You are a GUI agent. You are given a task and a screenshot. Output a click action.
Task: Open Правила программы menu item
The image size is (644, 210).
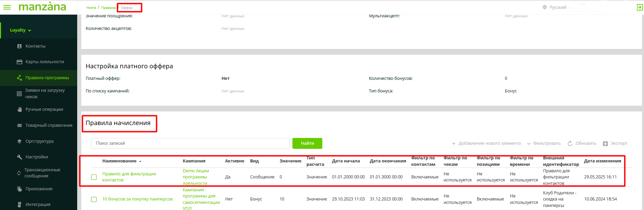pyautogui.click(x=47, y=78)
